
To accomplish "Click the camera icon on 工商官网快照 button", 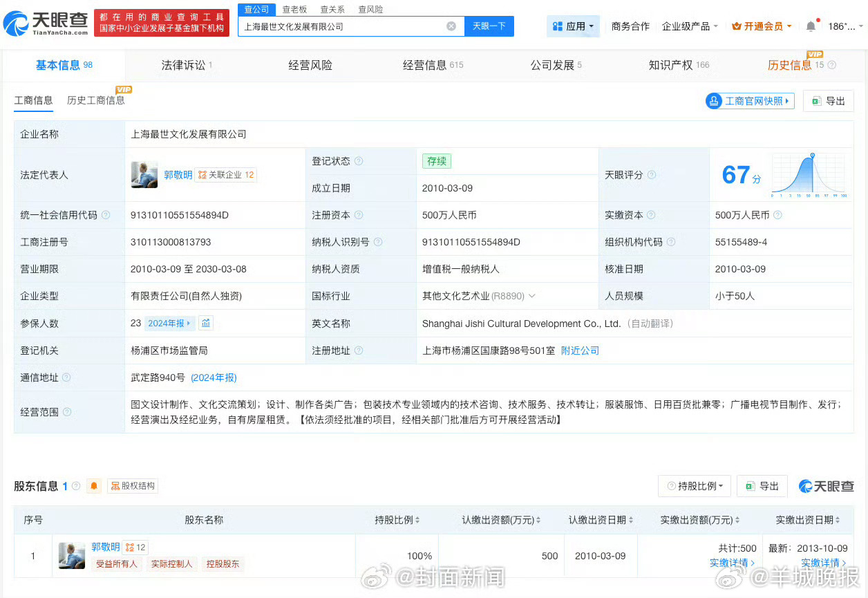I will [x=713, y=100].
